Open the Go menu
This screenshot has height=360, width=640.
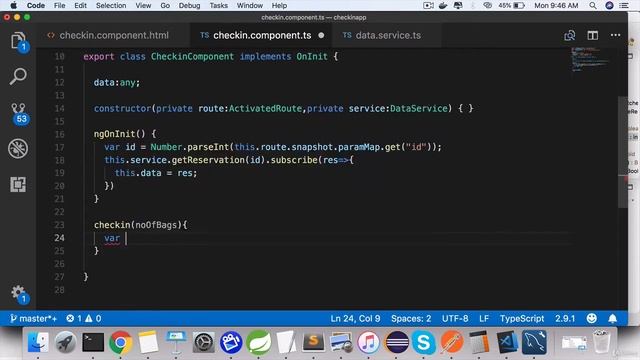(165, 5)
